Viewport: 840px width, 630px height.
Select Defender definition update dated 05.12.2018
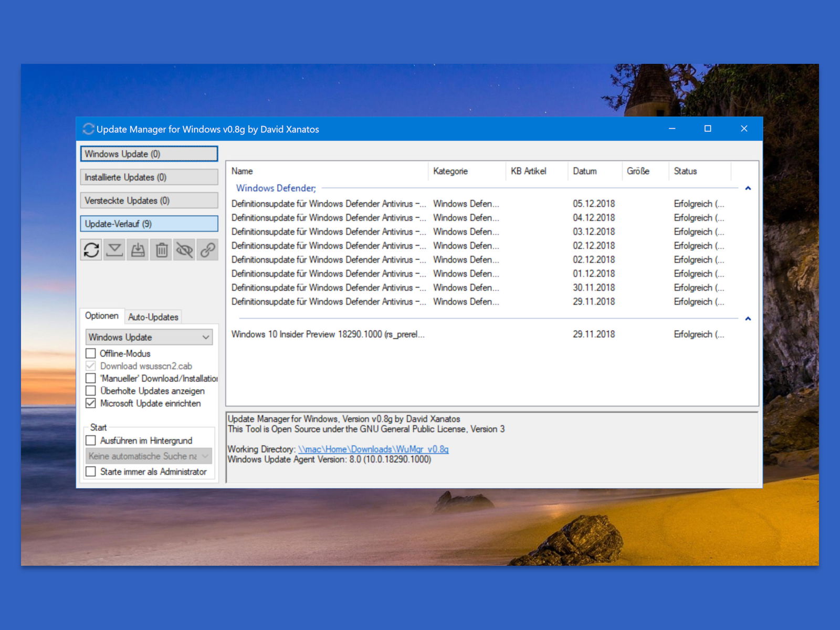coord(479,204)
